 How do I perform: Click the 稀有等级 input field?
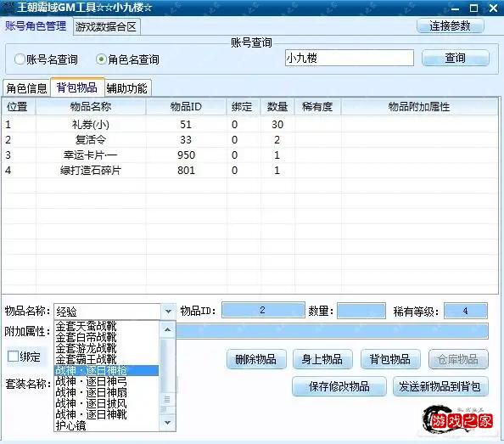[466, 311]
